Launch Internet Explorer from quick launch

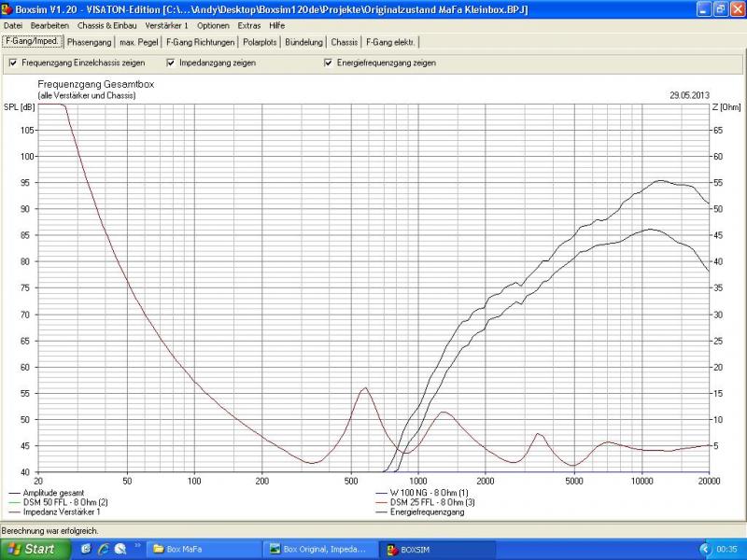(104, 549)
